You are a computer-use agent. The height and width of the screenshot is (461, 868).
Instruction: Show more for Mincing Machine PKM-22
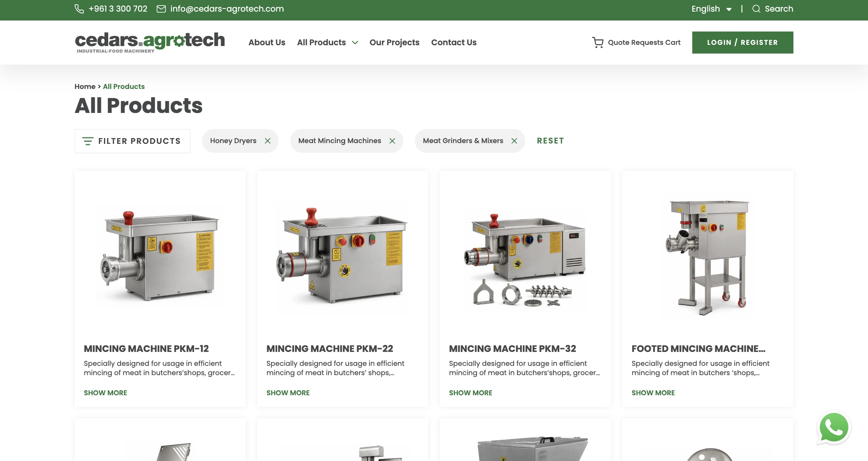point(288,393)
